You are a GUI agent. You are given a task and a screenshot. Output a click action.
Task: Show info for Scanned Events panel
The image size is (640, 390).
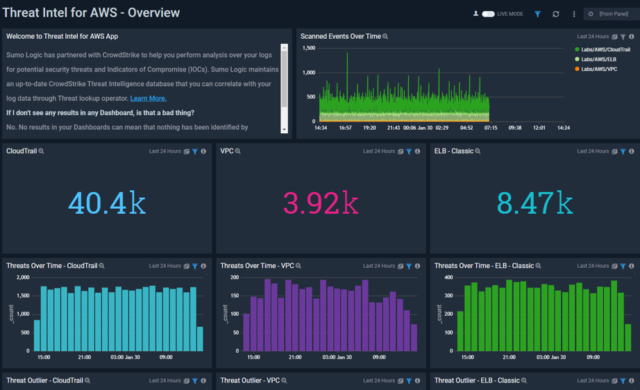[631, 37]
